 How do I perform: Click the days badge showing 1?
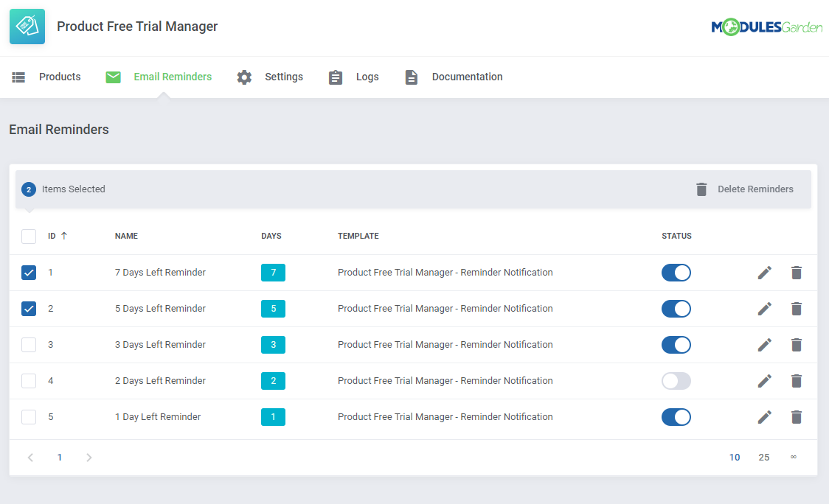(274, 417)
